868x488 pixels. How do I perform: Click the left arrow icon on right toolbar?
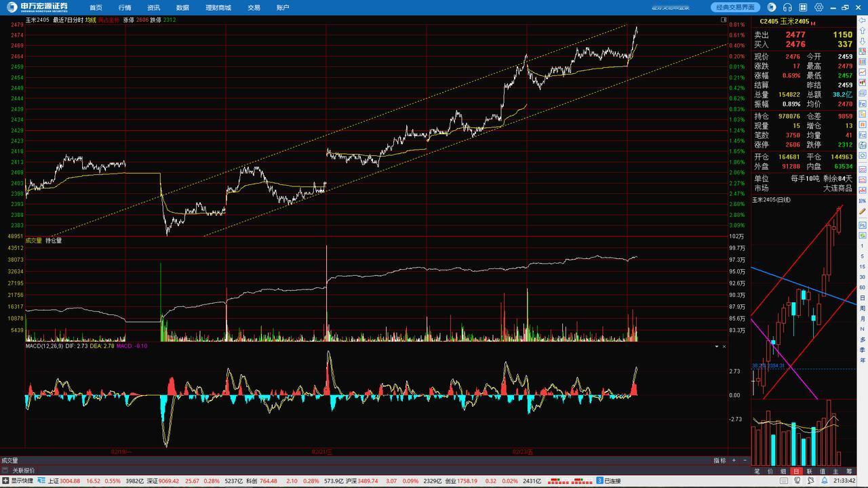pyautogui.click(x=862, y=20)
